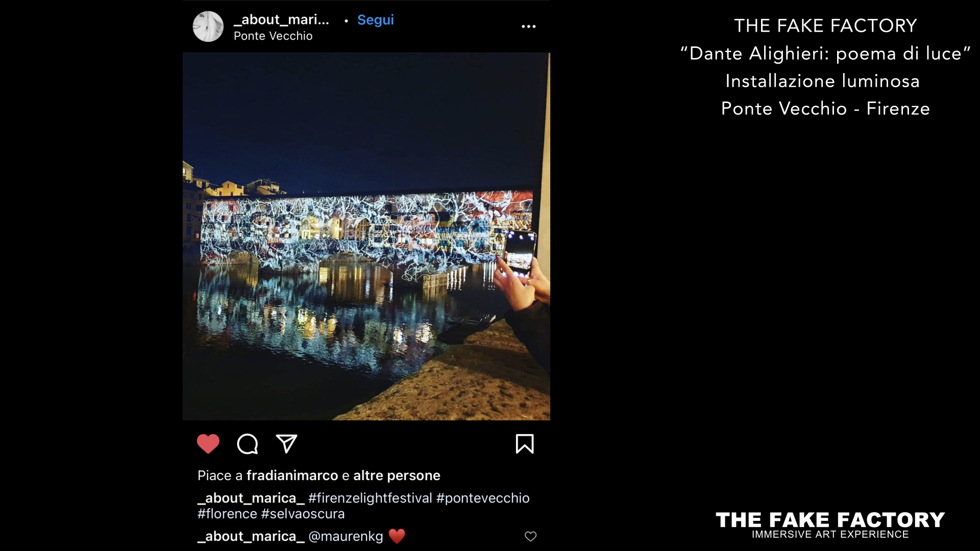
Task: Open the #firenzelightfestival hashtag
Action: tap(370, 498)
